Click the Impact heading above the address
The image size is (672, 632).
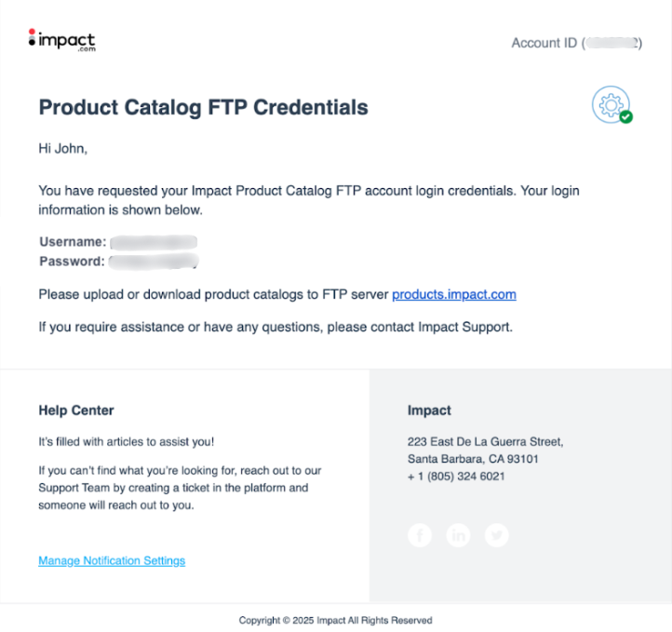click(429, 410)
